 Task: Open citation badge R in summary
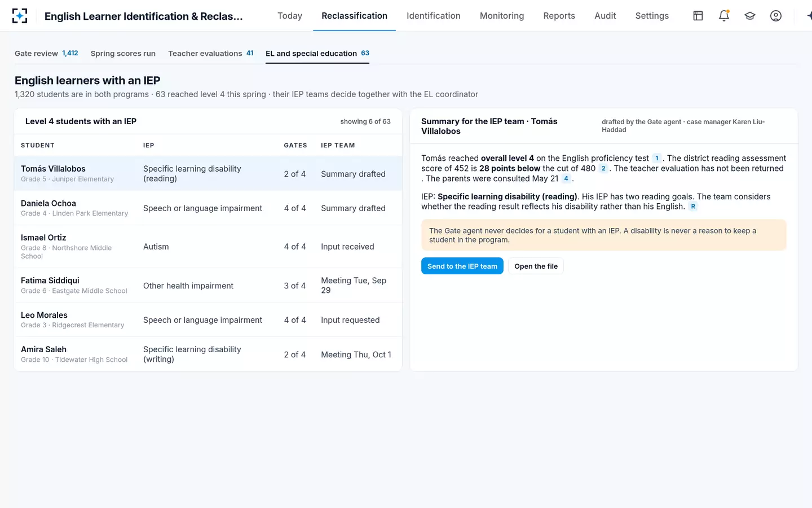click(693, 207)
